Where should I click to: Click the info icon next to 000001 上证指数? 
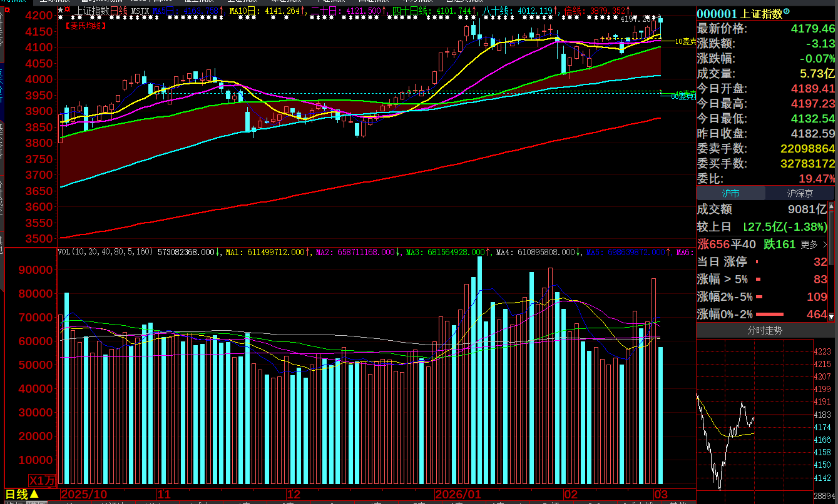(787, 11)
